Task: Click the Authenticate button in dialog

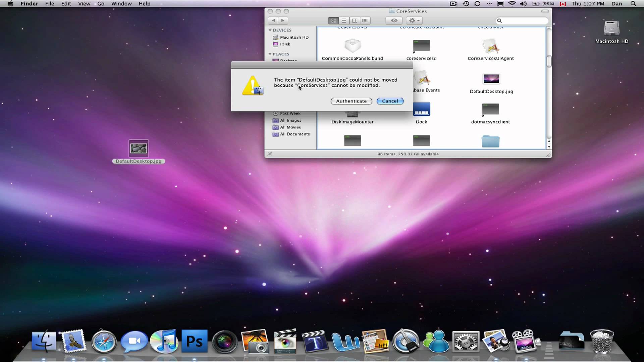Action: tap(351, 101)
